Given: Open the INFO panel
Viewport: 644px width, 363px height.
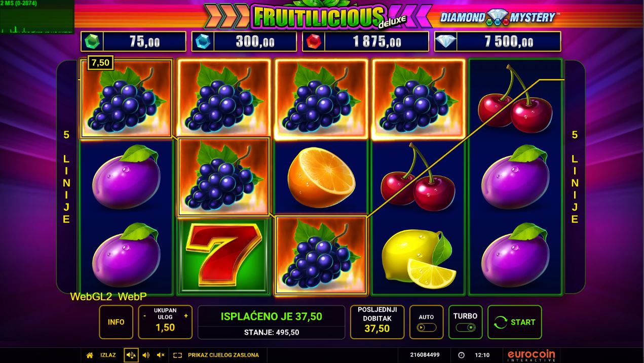Looking at the screenshot, I should coord(116,322).
